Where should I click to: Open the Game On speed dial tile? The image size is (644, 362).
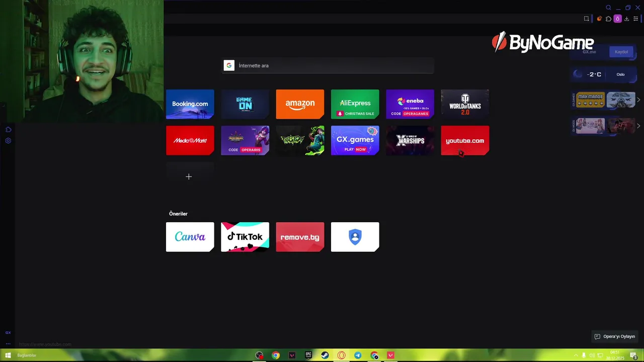(245, 104)
